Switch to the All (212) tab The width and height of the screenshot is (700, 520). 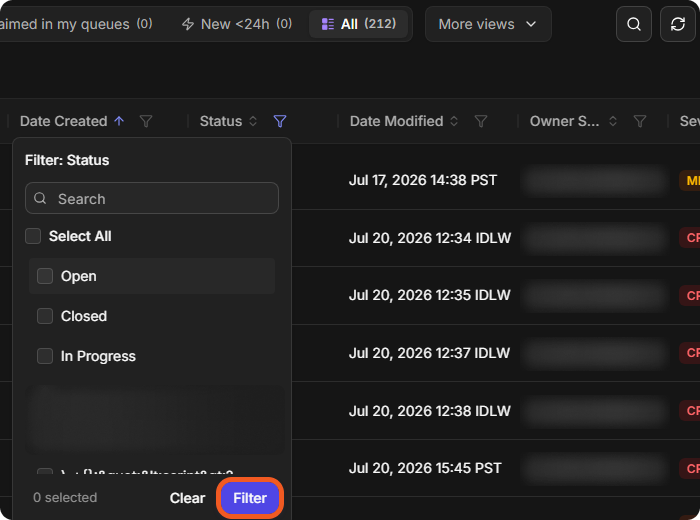[x=358, y=24]
